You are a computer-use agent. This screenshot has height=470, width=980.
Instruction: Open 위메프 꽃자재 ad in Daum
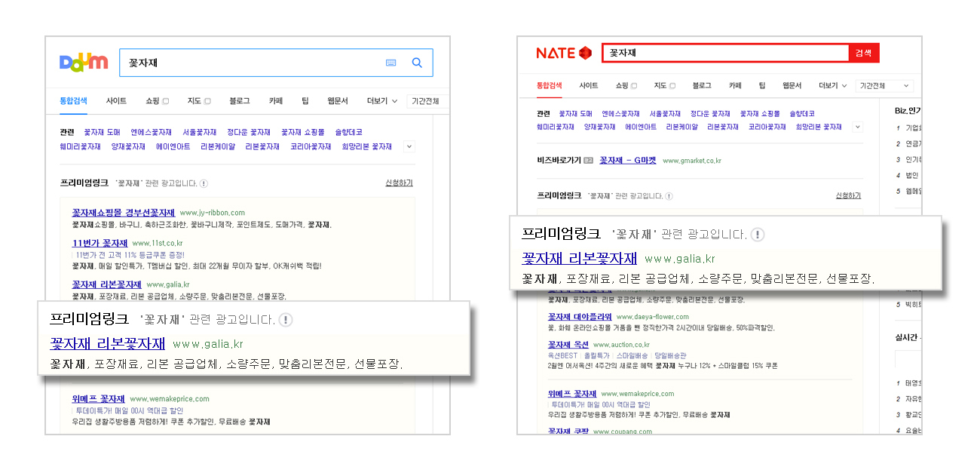98,398
